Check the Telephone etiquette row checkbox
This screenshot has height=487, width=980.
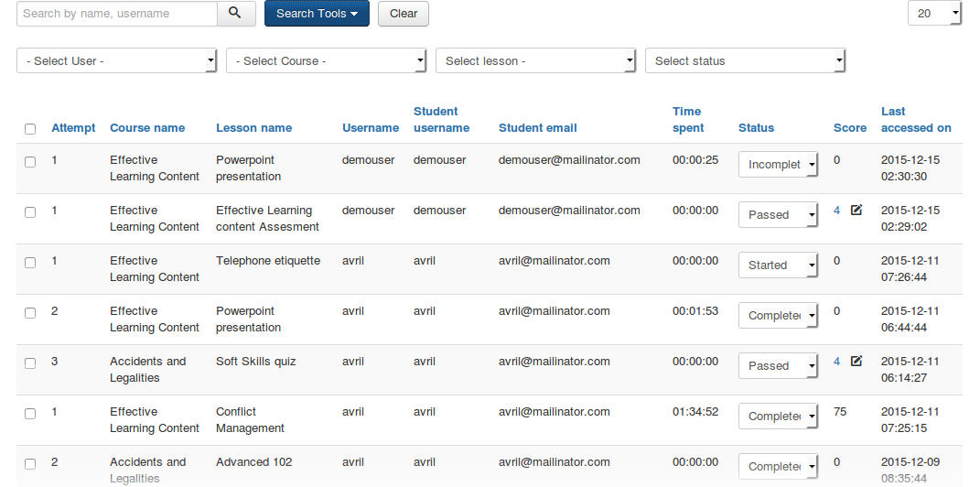click(x=30, y=263)
